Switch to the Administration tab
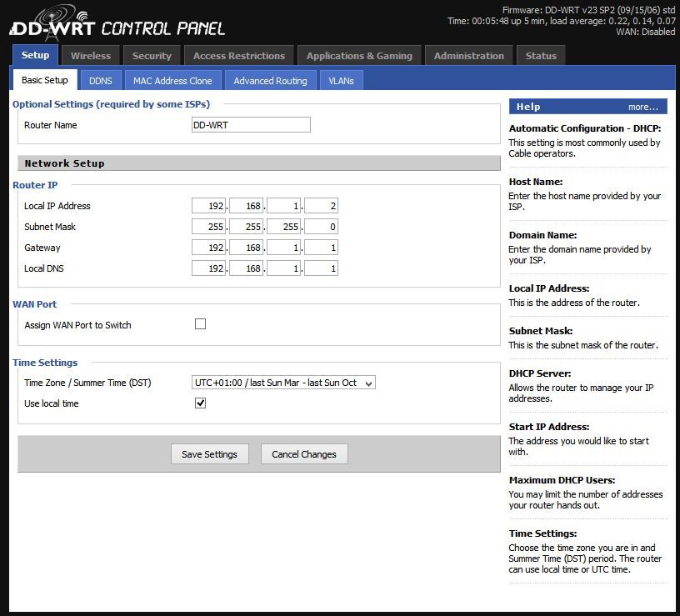Screen dimensions: 680x616 pos(469,56)
